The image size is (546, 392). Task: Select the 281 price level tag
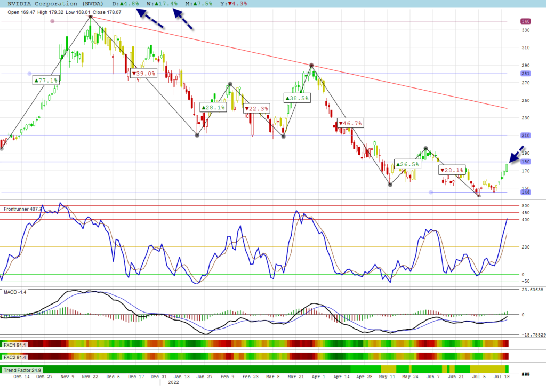pos(525,74)
